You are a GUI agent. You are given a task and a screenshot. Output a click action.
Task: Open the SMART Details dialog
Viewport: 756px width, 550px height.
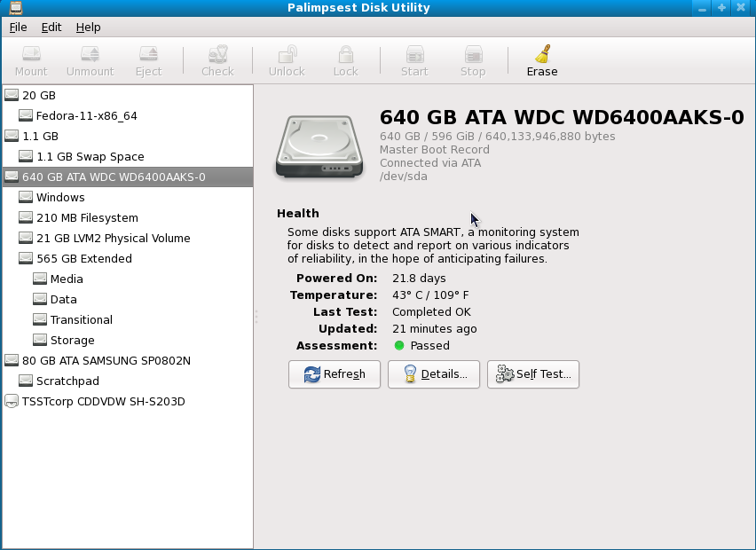[433, 374]
